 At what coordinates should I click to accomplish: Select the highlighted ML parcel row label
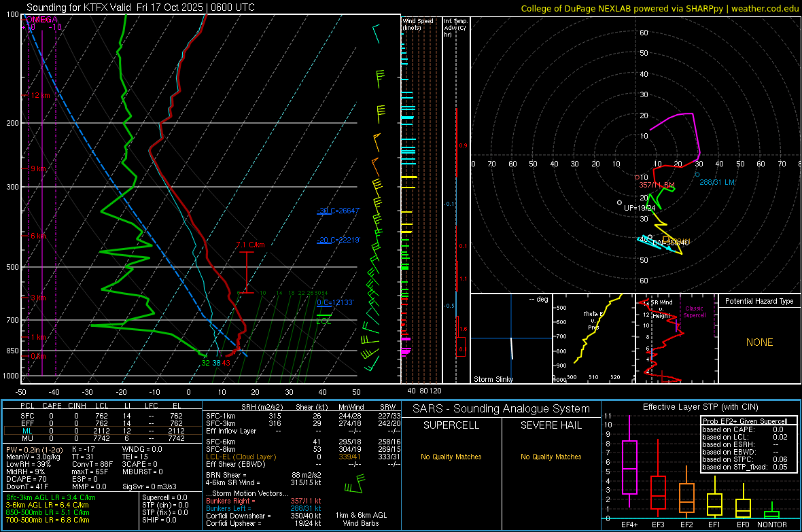coord(27,431)
